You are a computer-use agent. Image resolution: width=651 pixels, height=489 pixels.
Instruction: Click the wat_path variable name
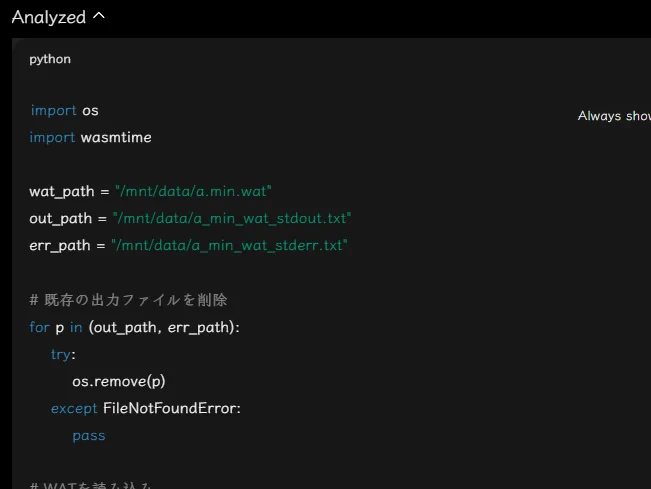[x=62, y=192]
